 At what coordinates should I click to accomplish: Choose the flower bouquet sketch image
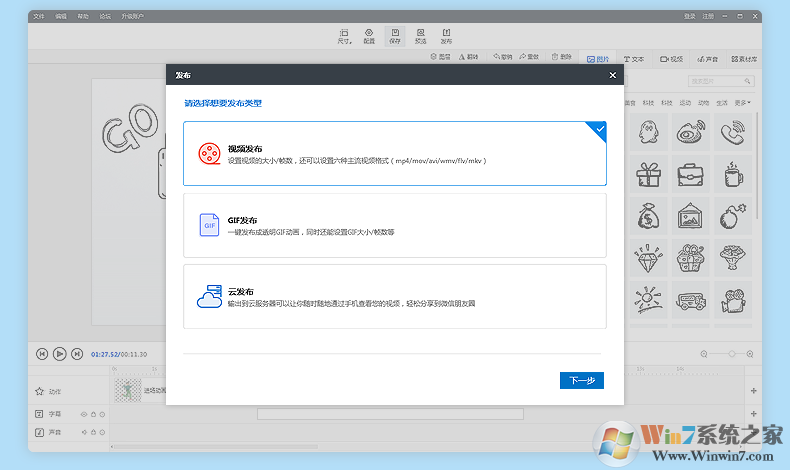click(x=733, y=258)
